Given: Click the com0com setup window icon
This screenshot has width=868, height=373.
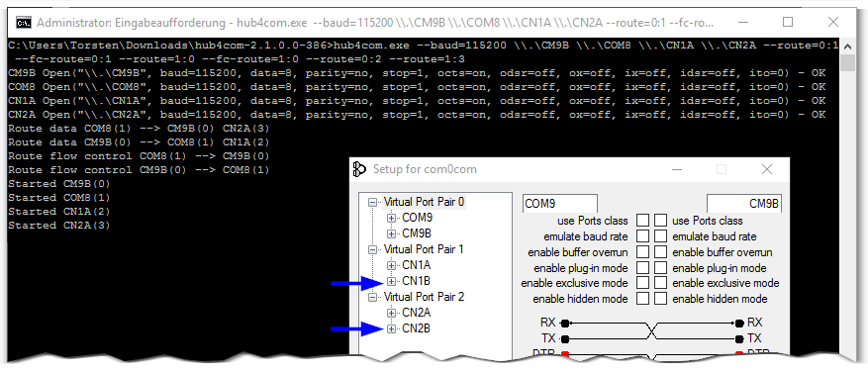Looking at the screenshot, I should tap(359, 169).
